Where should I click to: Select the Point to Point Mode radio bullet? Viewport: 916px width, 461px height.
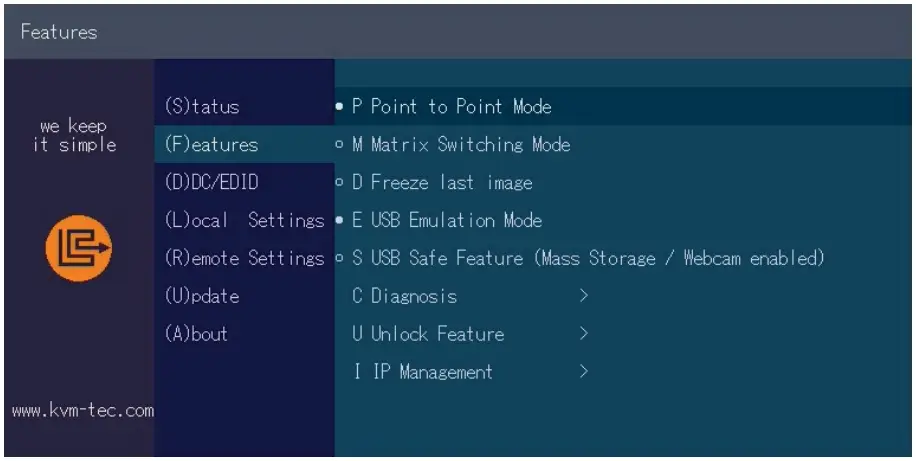pyautogui.click(x=341, y=105)
